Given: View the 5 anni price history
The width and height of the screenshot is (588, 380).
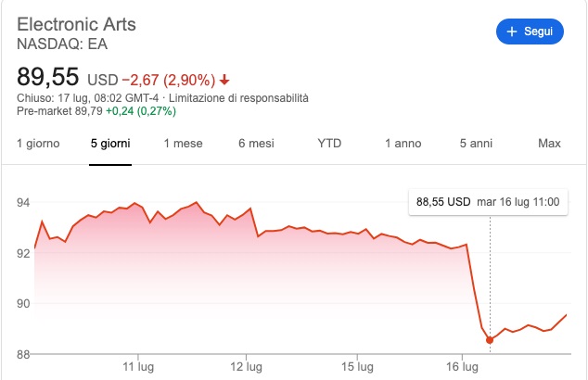Looking at the screenshot, I should click(476, 144).
